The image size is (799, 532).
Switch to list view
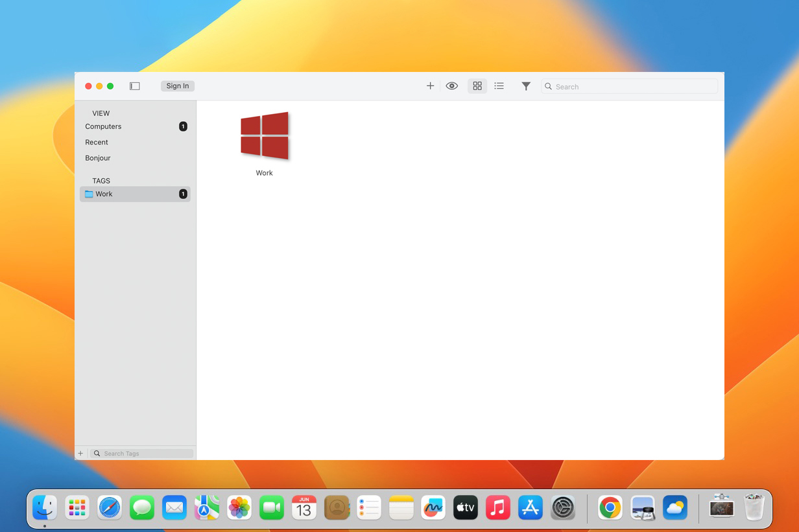coord(499,86)
